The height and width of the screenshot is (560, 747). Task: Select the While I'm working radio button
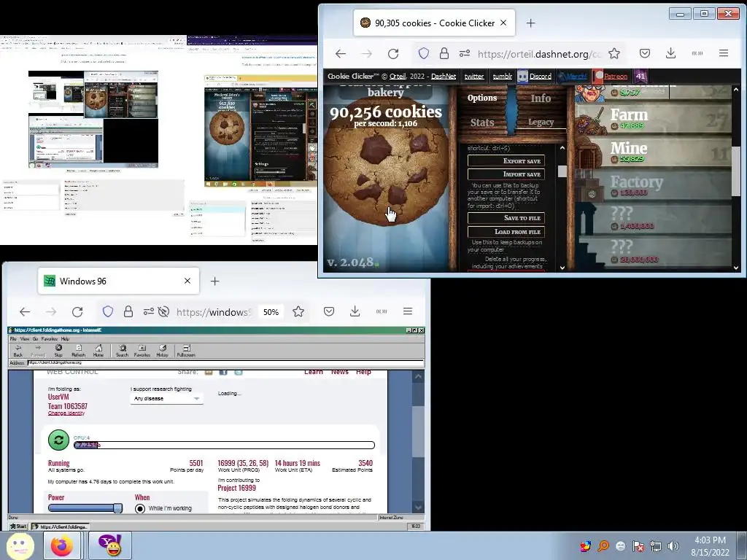pos(140,508)
